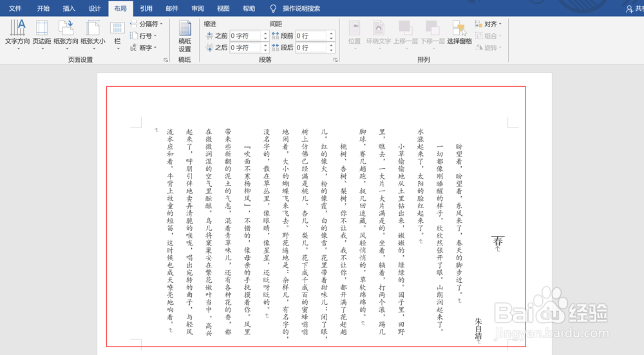Select the 布局 tab
This screenshot has width=644, height=355.
click(x=120, y=8)
